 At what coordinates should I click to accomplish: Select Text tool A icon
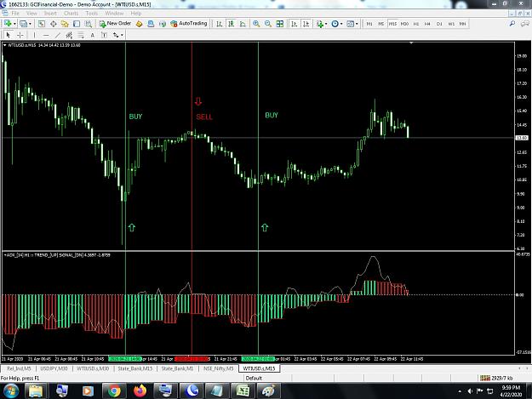pyautogui.click(x=92, y=35)
